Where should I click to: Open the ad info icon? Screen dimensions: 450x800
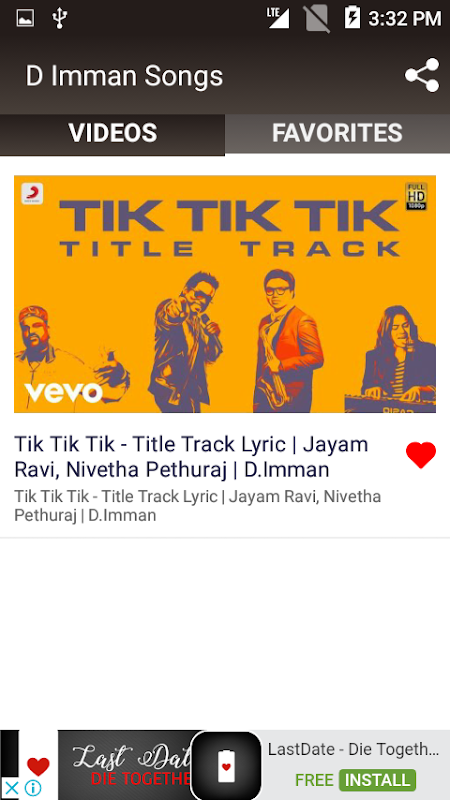click(32, 788)
